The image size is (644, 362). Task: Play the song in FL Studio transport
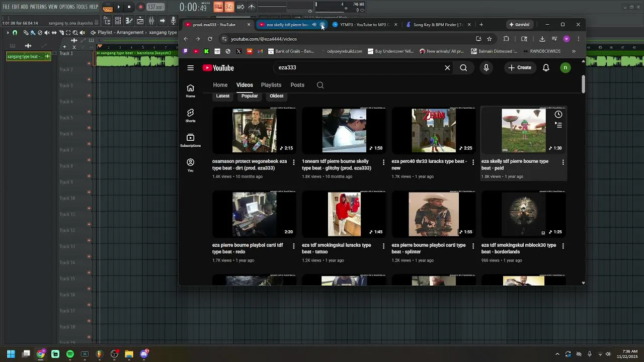tap(118, 7)
